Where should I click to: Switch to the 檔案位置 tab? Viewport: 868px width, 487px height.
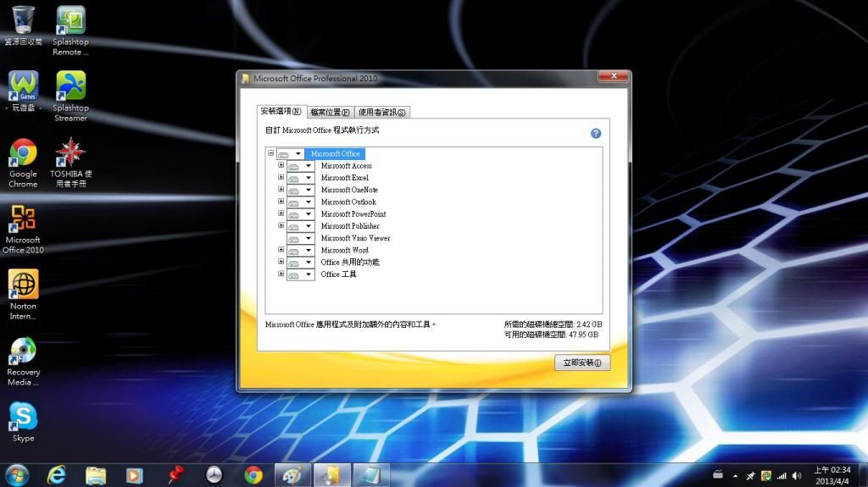[x=331, y=113]
